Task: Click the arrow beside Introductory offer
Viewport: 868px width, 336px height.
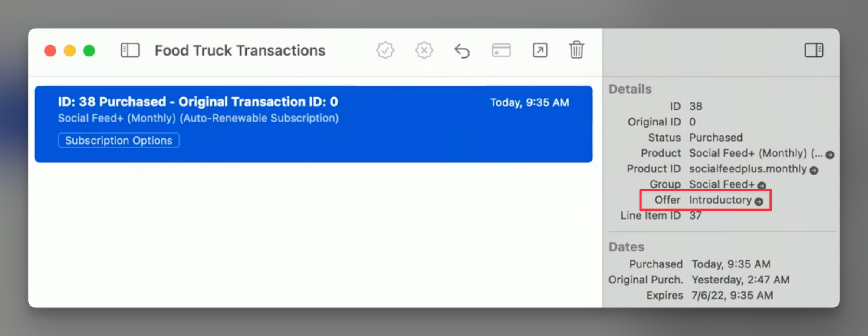Action: pyautogui.click(x=759, y=201)
